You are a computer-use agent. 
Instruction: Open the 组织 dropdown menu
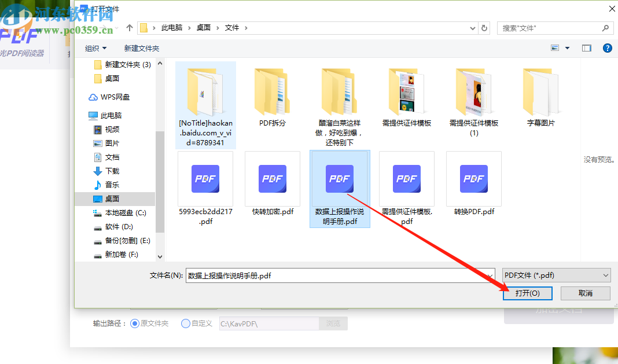pyautogui.click(x=96, y=48)
